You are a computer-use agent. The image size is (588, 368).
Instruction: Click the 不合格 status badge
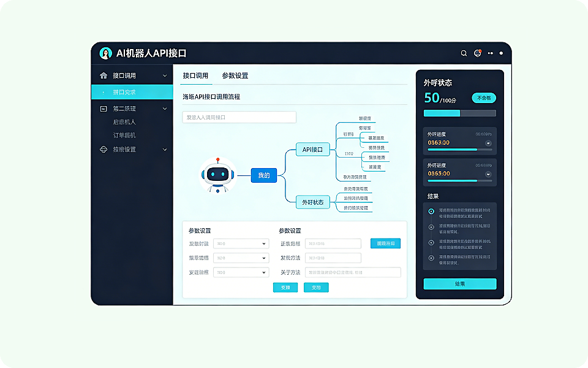click(484, 98)
